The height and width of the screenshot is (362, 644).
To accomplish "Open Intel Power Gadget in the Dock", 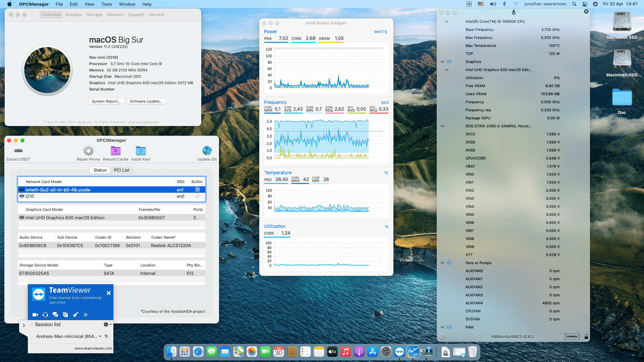I will pyautogui.click(x=413, y=352).
